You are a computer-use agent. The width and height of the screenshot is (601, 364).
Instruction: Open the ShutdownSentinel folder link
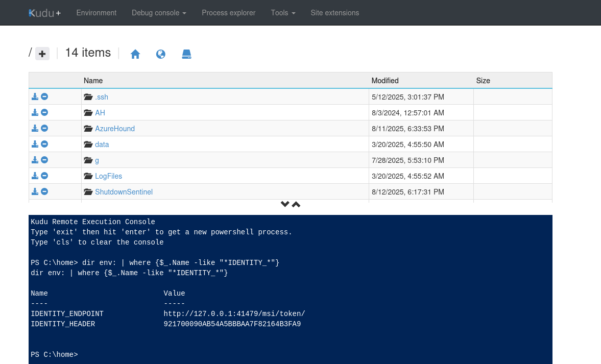(124, 191)
